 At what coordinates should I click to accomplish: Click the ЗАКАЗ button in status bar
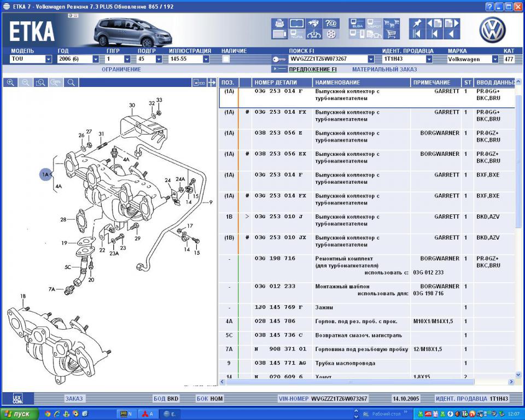74,399
